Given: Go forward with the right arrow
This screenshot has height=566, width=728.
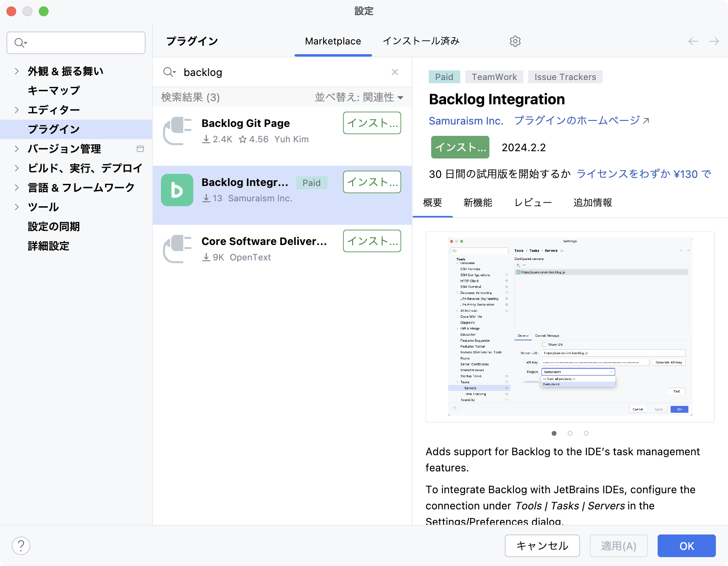Looking at the screenshot, I should coord(714,41).
